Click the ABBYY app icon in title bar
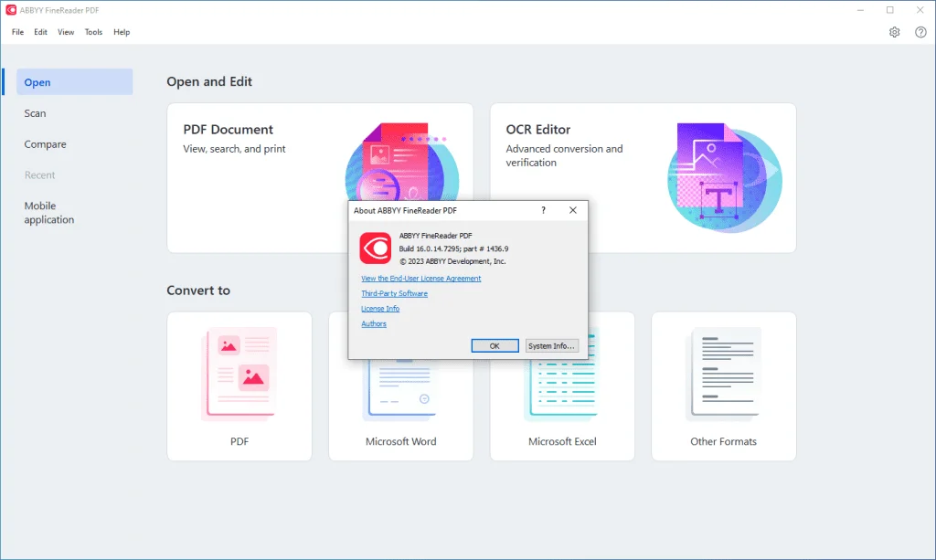 coord(11,10)
